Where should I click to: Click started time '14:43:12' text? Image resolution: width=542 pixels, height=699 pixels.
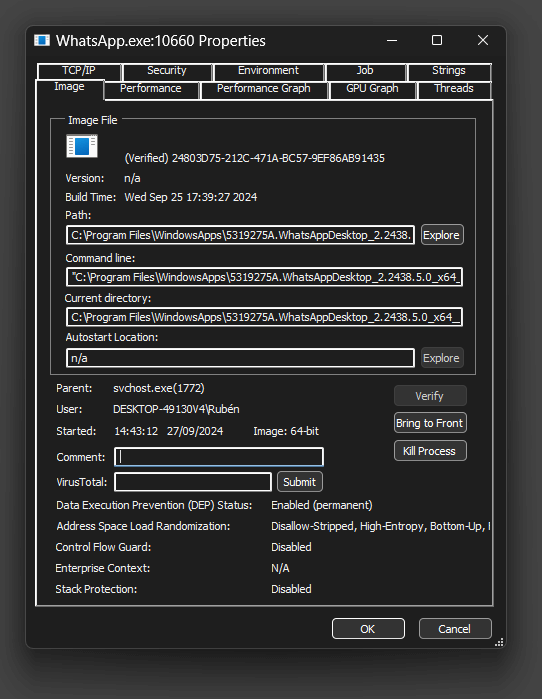[136, 431]
